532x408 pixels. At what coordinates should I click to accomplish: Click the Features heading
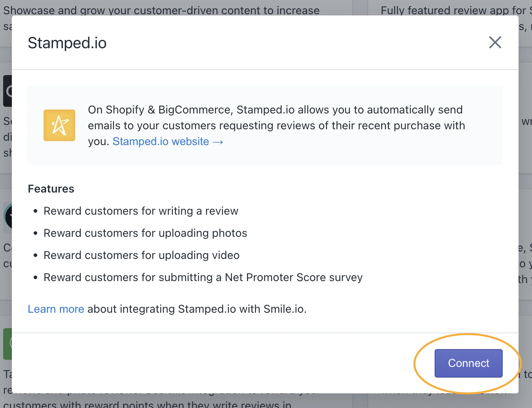[51, 189]
